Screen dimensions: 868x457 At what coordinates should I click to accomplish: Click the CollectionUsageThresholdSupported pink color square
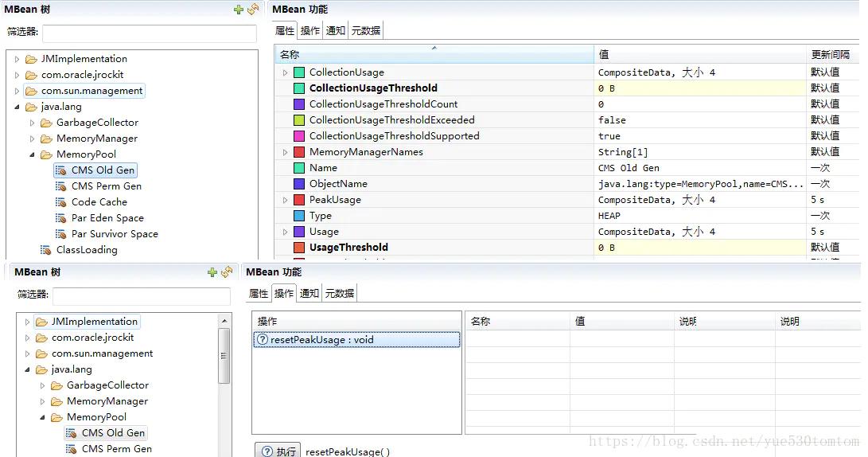point(299,135)
